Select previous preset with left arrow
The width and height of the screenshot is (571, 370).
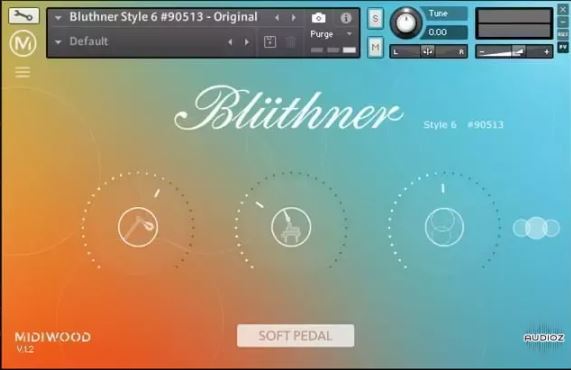point(230,42)
